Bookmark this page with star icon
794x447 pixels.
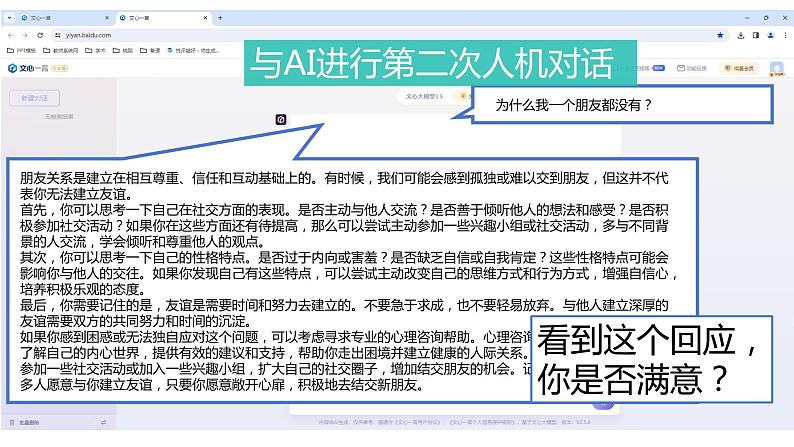[720, 35]
